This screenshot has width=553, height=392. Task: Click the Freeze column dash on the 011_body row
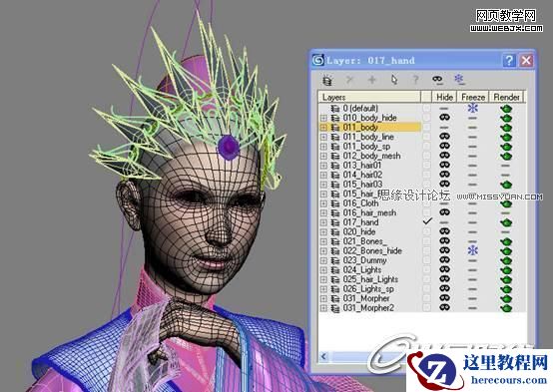pos(472,128)
